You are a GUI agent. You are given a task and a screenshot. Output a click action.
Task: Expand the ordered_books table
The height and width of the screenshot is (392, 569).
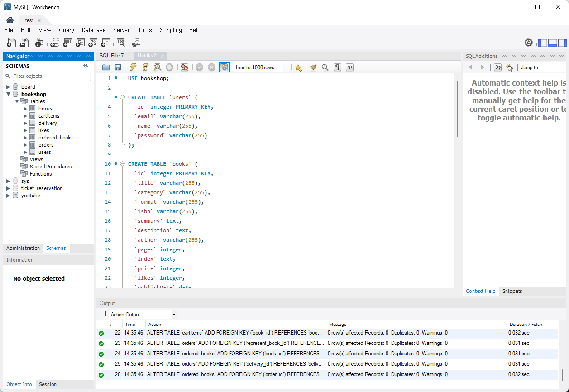(x=25, y=138)
